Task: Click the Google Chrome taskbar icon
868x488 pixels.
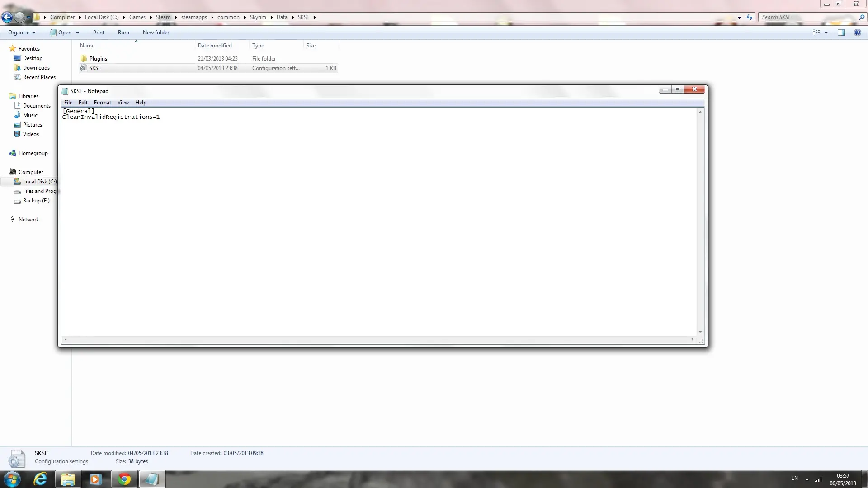Action: click(123, 479)
